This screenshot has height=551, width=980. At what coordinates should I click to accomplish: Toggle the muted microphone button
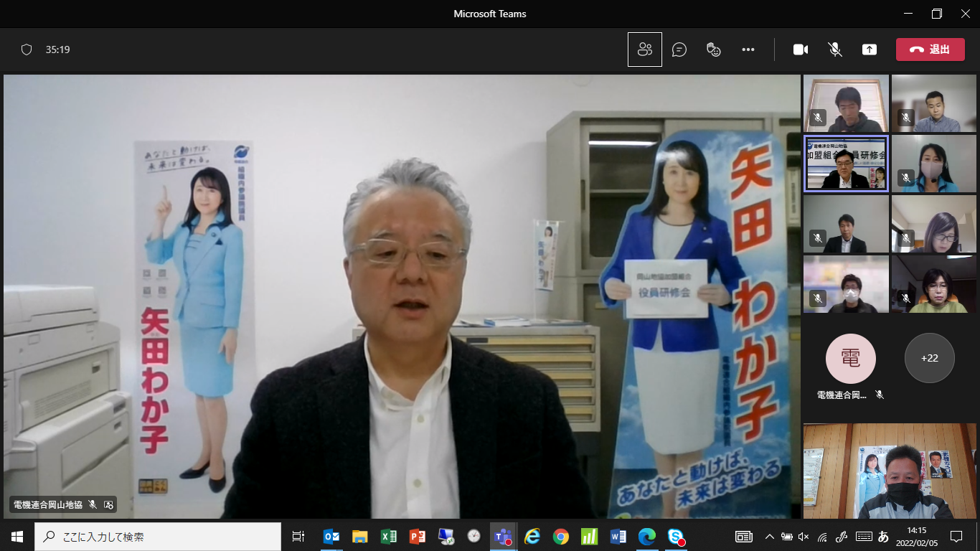coord(835,50)
